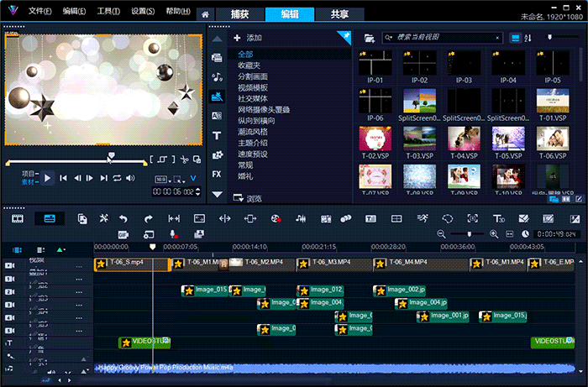Click the home icon tab

coord(206,14)
